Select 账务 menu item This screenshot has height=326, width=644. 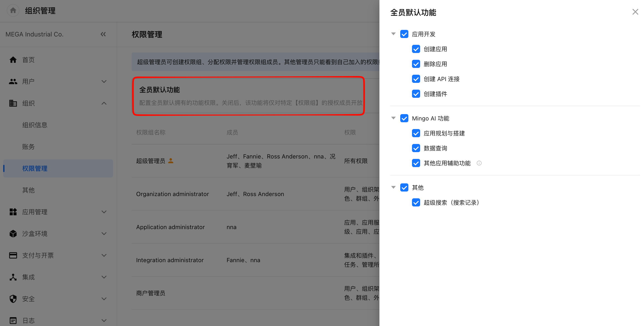click(x=28, y=147)
